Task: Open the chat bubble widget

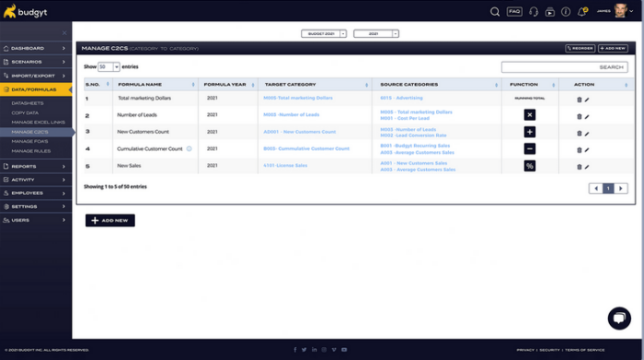Action: [619, 318]
